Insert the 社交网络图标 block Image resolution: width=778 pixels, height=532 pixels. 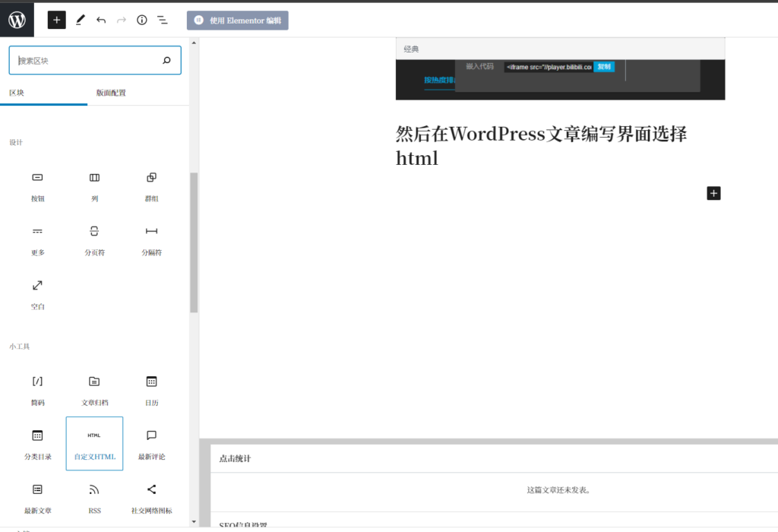[151, 496]
